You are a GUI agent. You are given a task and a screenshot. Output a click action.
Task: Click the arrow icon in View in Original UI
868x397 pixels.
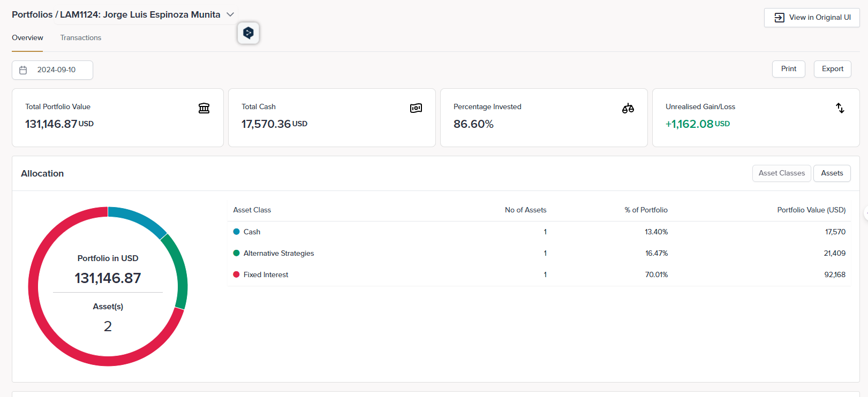779,18
